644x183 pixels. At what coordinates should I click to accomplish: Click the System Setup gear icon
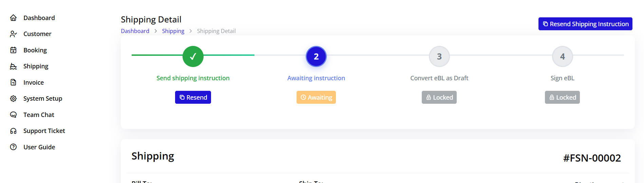(14, 99)
